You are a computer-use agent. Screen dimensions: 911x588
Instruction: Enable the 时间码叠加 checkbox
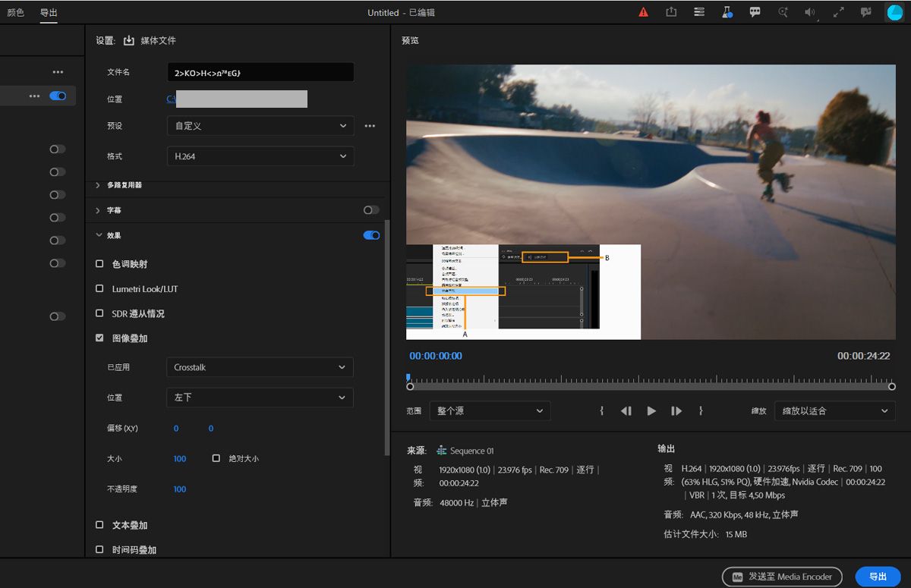99,549
